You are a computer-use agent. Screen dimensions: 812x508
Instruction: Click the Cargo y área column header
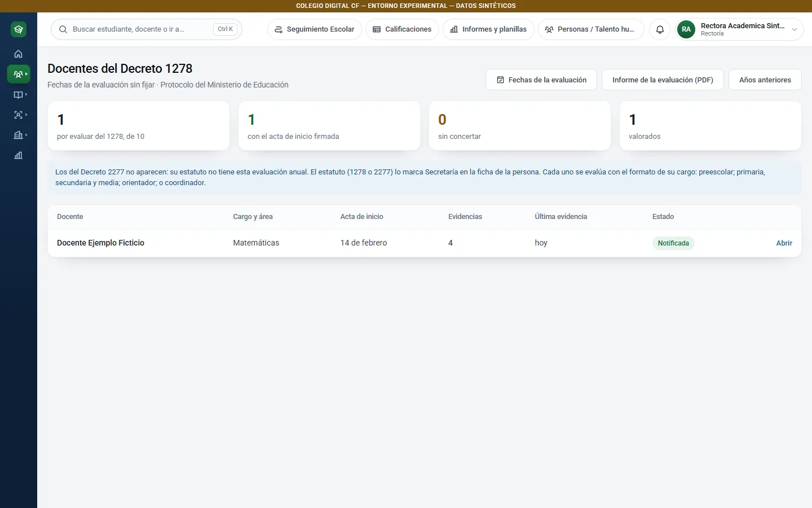click(x=253, y=217)
